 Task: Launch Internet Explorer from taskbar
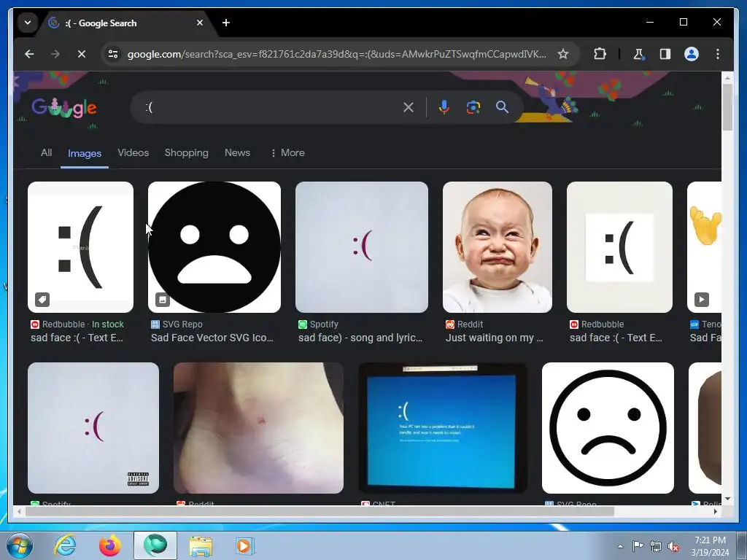[x=65, y=545]
